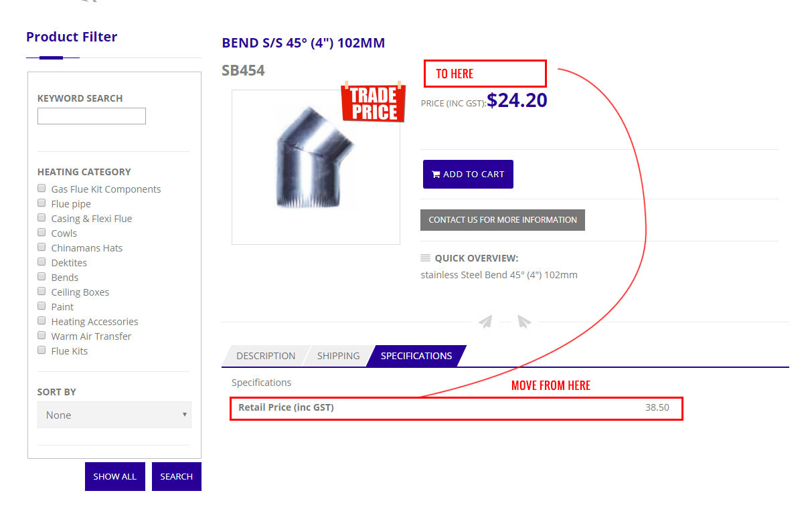Click Contact Us For More Information
Screen dimensions: 812x507
[503, 220]
